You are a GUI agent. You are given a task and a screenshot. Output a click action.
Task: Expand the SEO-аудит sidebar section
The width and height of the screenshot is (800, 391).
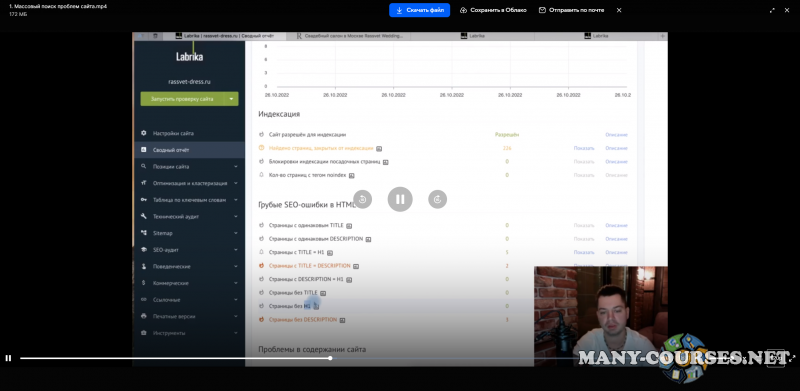236,250
